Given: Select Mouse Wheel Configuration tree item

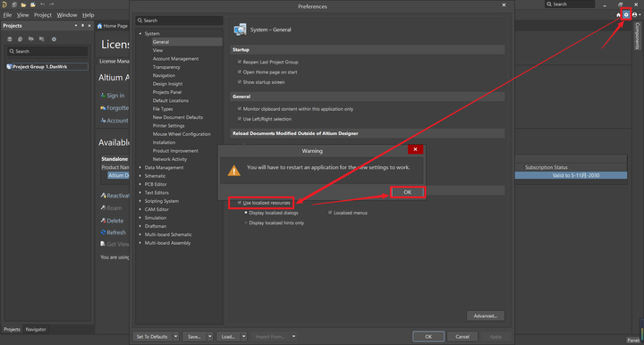Looking at the screenshot, I should (182, 134).
